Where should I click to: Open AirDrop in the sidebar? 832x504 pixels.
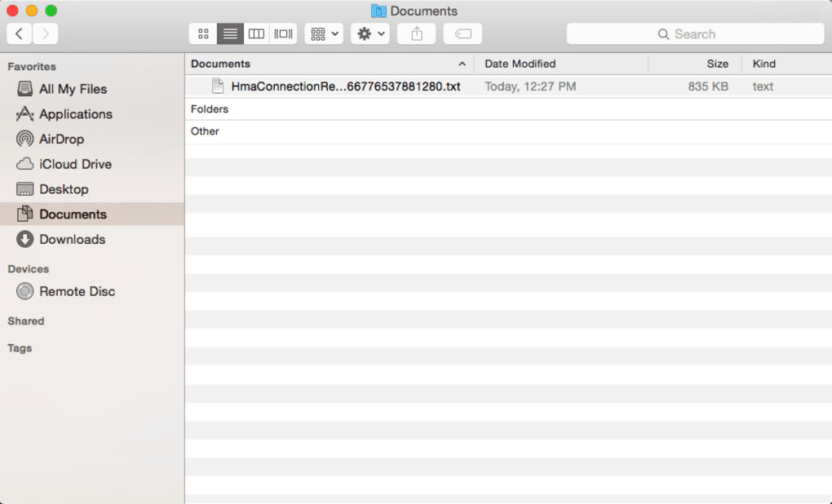[92, 139]
